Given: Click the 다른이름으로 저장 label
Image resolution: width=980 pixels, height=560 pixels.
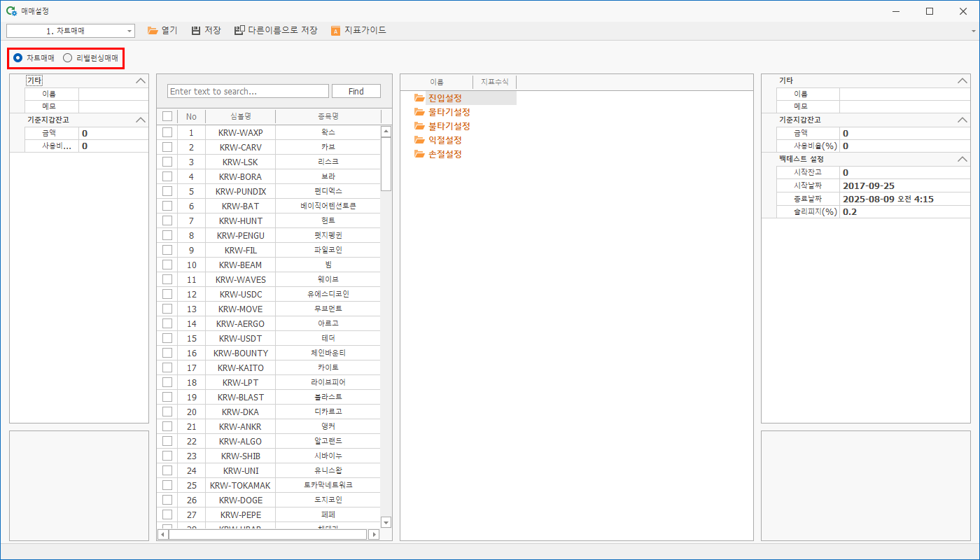Looking at the screenshot, I should 283,30.
